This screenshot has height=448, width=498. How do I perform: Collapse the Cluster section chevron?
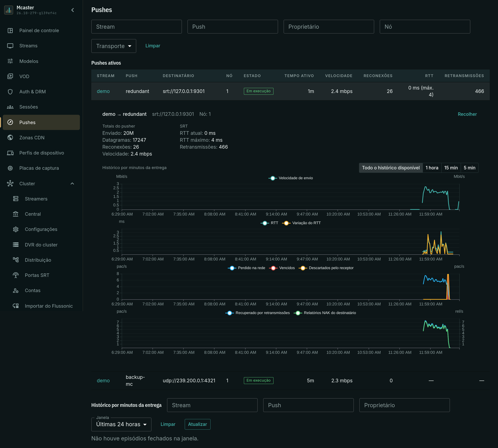(72, 184)
